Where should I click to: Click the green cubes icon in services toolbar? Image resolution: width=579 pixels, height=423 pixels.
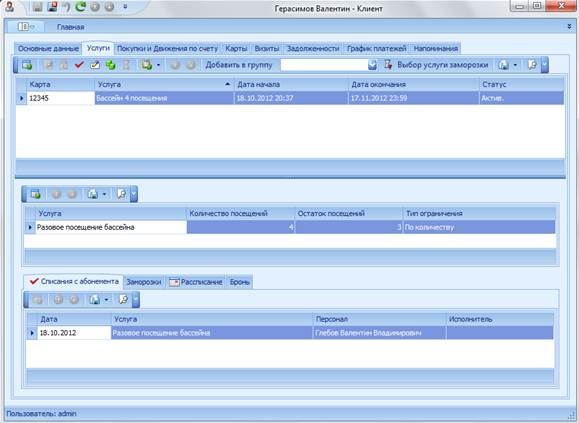pyautogui.click(x=110, y=65)
